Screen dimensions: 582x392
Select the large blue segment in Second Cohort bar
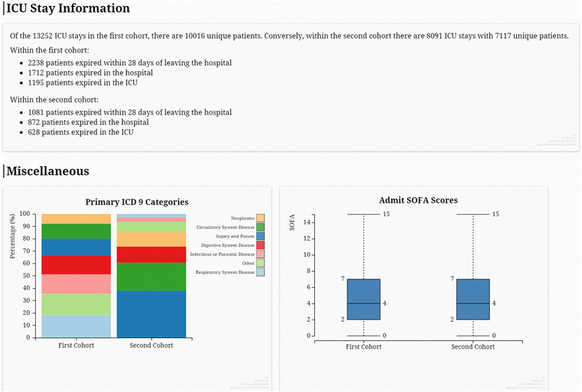[151, 314]
